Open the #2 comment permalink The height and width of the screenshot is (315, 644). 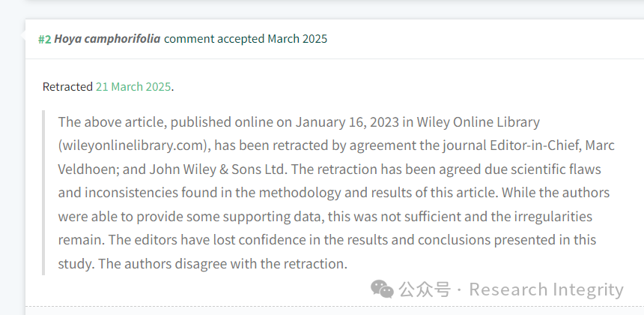pyautogui.click(x=45, y=39)
